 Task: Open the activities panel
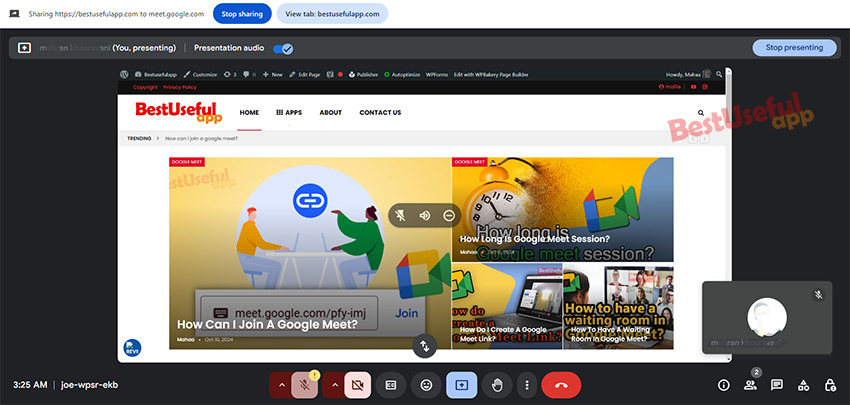[803, 385]
